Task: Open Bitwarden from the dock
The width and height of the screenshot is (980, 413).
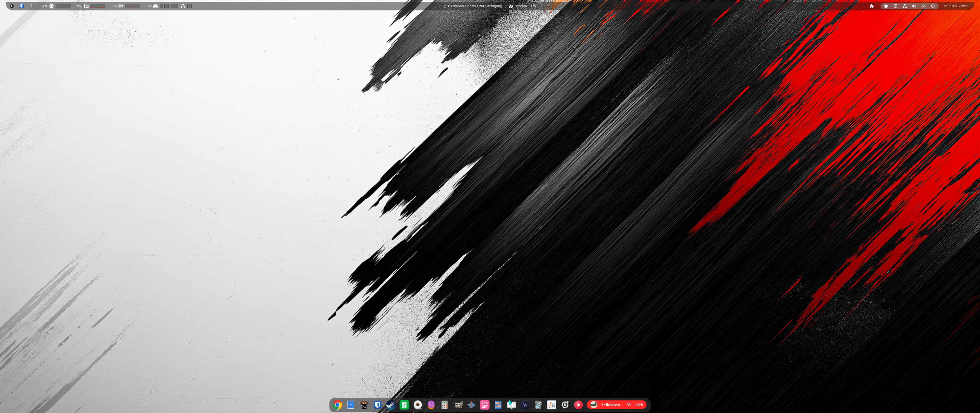Action: 377,405
